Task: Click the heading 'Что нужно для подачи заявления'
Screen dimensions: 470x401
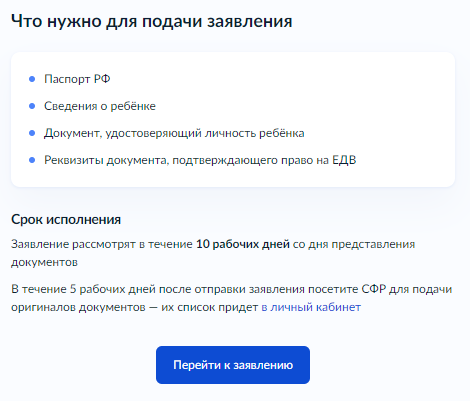Action: pos(152,22)
